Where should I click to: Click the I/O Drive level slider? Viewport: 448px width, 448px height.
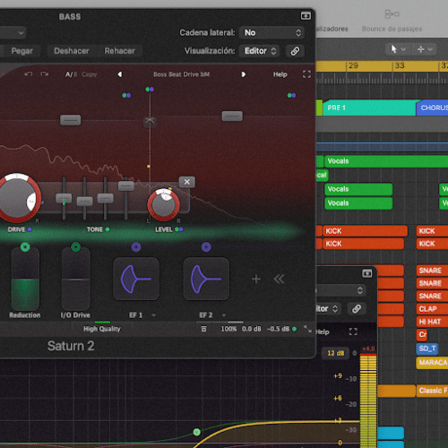(x=76, y=279)
